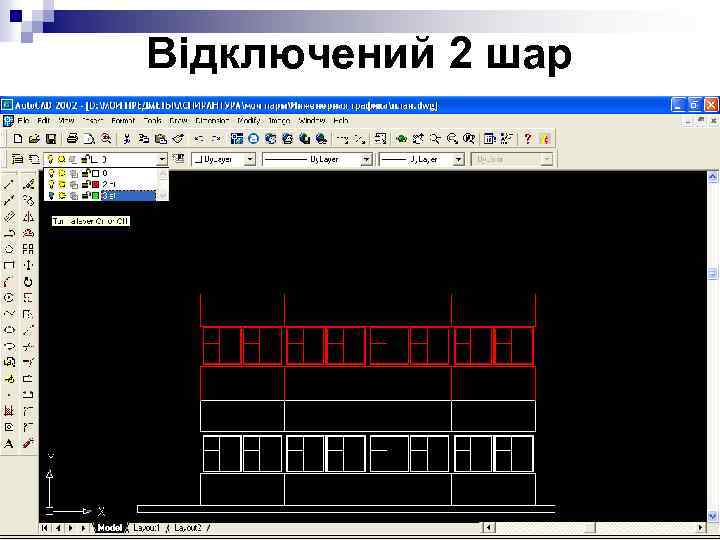Click red color swatch of layer 2
The width and height of the screenshot is (720, 540).
96,184
